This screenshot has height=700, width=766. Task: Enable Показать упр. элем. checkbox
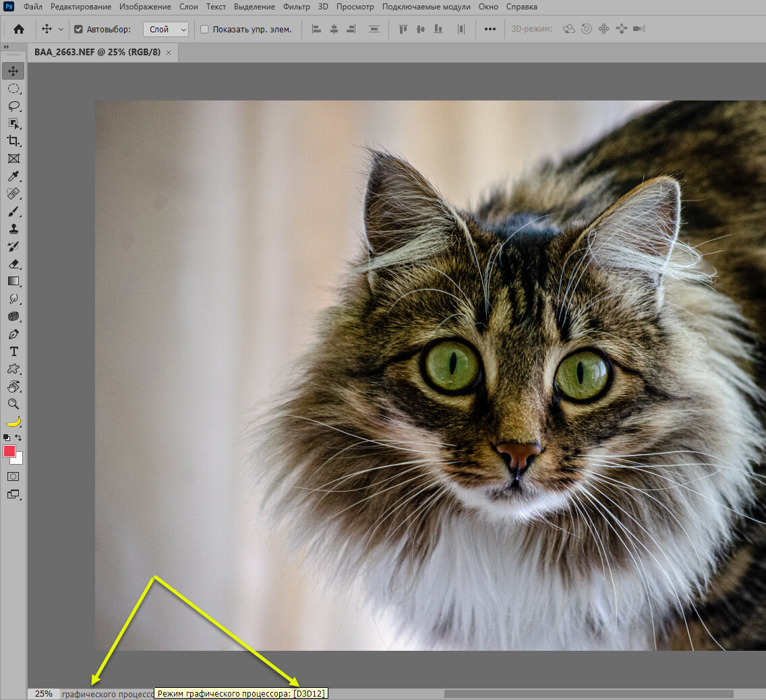205,29
